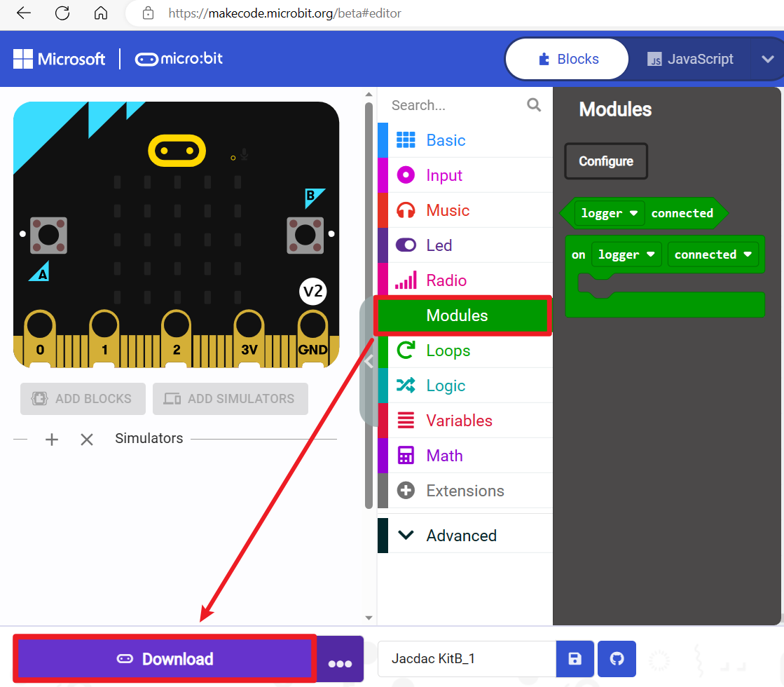This screenshot has height=687, width=784.
Task: Click the search magnifier icon in toolbox
Action: 534,105
